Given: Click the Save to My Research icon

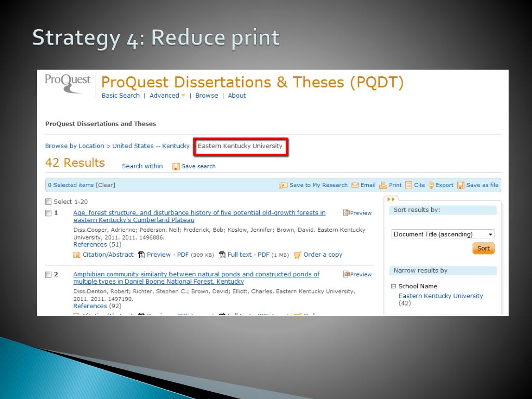Looking at the screenshot, I should [x=283, y=185].
